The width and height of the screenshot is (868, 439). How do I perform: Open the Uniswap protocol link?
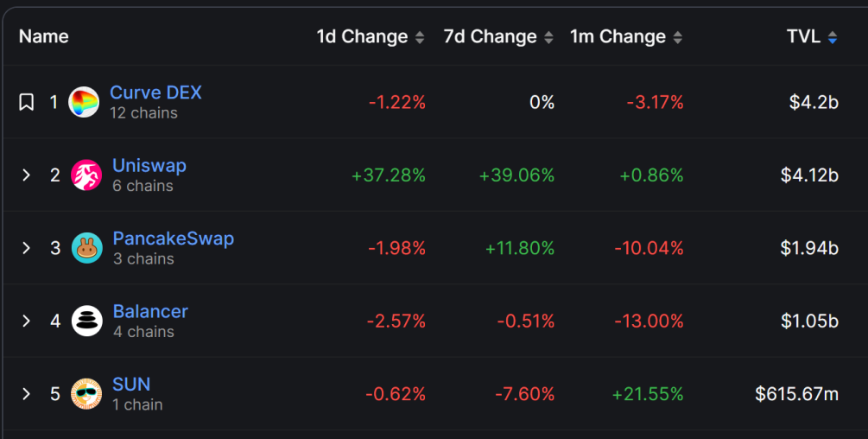click(x=149, y=165)
